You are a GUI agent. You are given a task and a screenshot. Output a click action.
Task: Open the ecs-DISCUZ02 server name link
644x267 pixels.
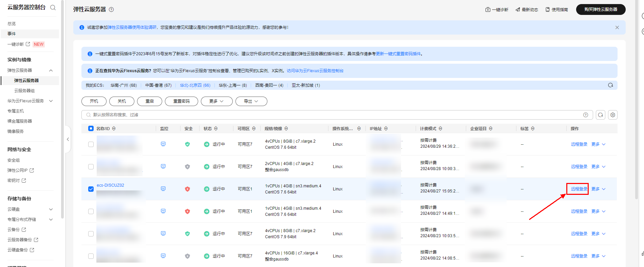coord(110,185)
